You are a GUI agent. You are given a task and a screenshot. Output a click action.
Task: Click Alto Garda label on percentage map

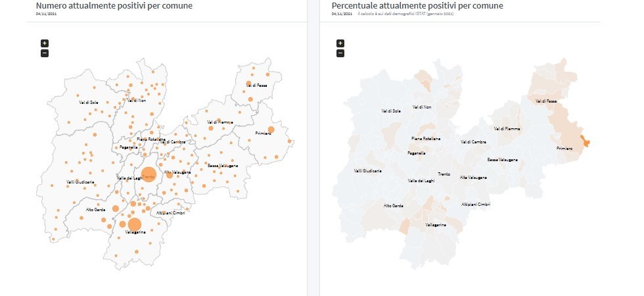tap(393, 205)
